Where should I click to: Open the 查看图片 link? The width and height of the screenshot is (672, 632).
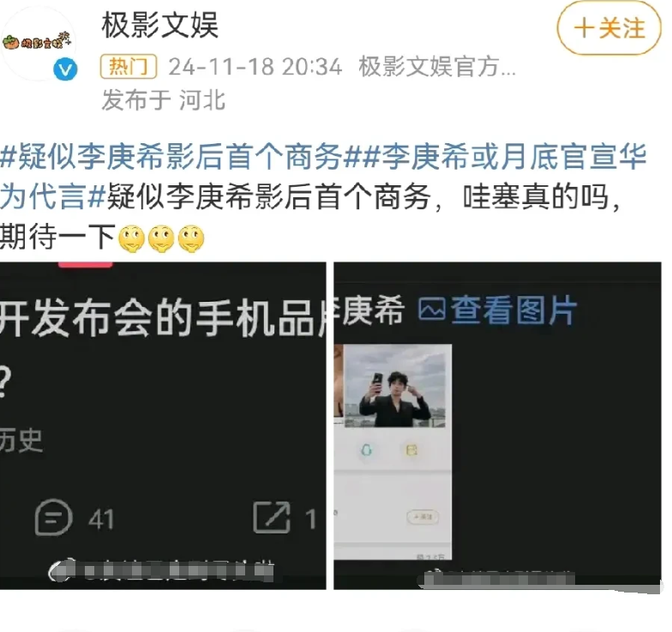coord(513,310)
